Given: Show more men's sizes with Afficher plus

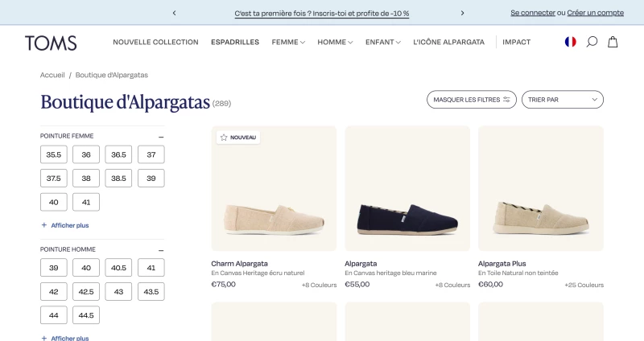Looking at the screenshot, I should click(65, 338).
